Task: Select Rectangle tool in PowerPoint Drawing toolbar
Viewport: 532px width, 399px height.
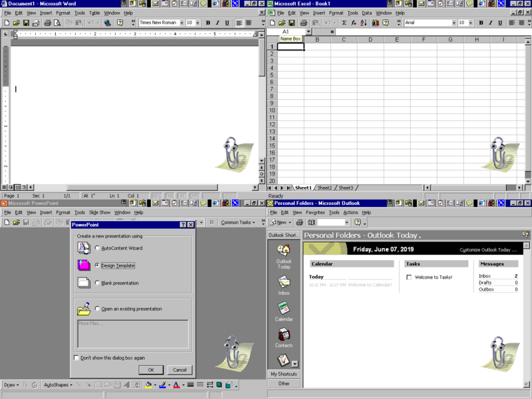Action: [98, 385]
